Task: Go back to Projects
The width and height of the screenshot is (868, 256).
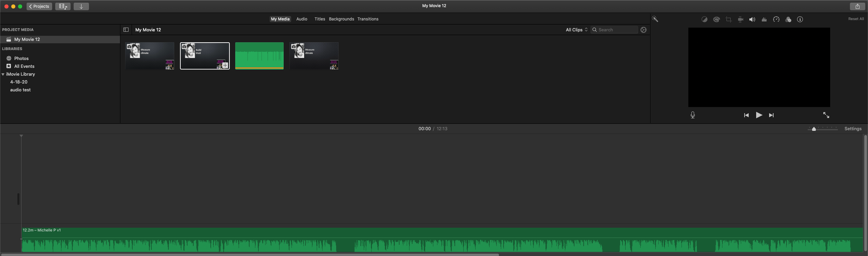Action: (x=39, y=6)
